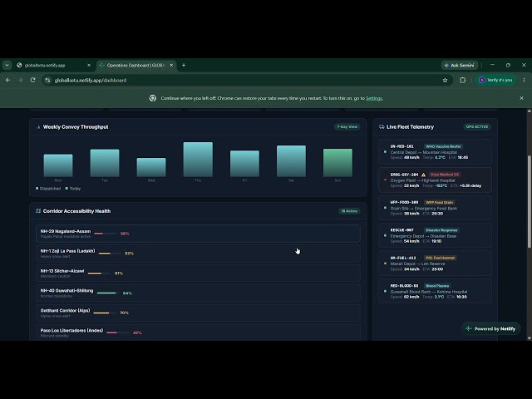Image resolution: width=532 pixels, height=399 pixels.
Task: Click the green Sunday bar
Action: pyautogui.click(x=337, y=163)
